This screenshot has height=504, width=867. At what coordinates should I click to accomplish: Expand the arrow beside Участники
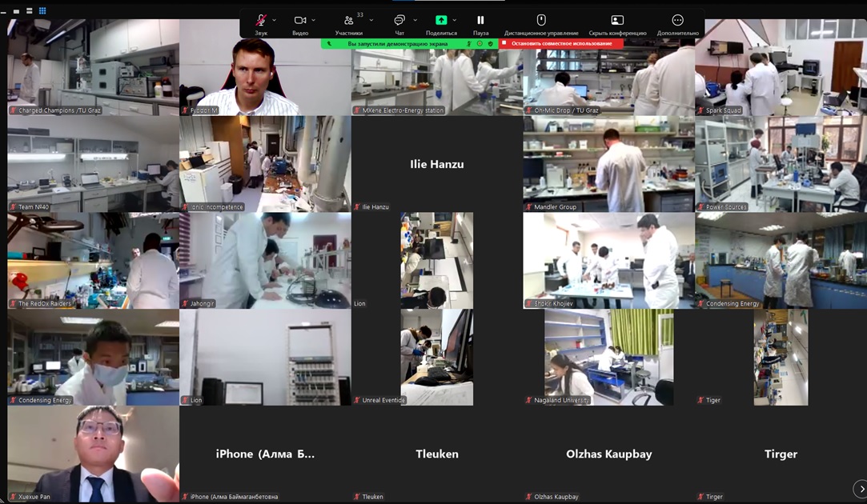[x=371, y=21]
